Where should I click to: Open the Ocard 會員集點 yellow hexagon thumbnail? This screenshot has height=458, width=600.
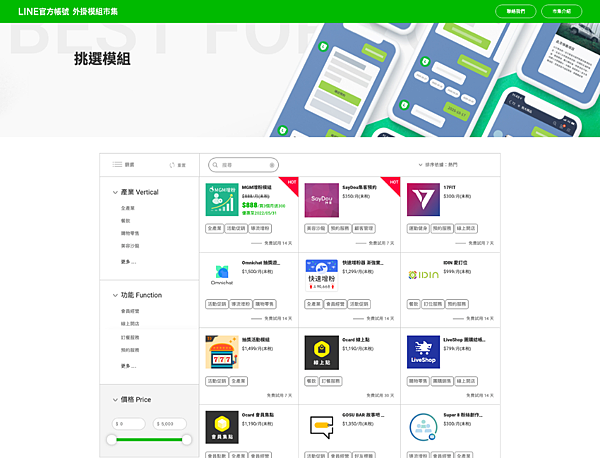[x=222, y=427]
